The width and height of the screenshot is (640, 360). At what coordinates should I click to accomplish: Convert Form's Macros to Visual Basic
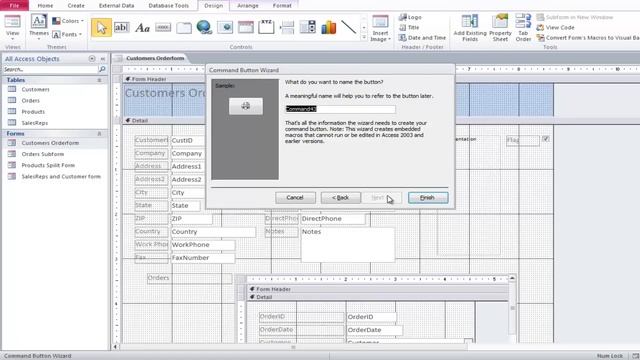point(588,38)
